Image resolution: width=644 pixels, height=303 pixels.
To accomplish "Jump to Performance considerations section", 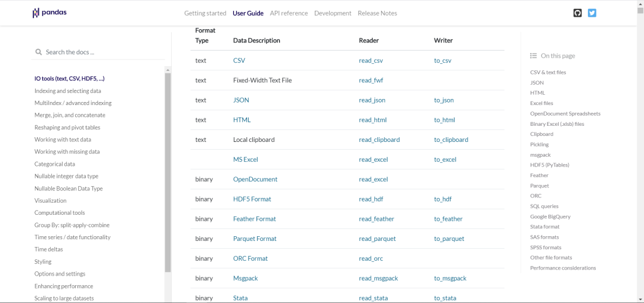I will pos(563,268).
